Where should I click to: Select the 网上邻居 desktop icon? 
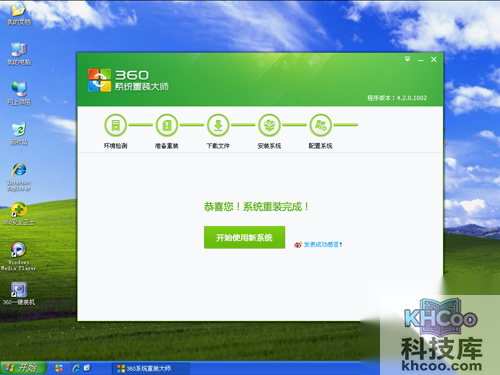[x=19, y=94]
